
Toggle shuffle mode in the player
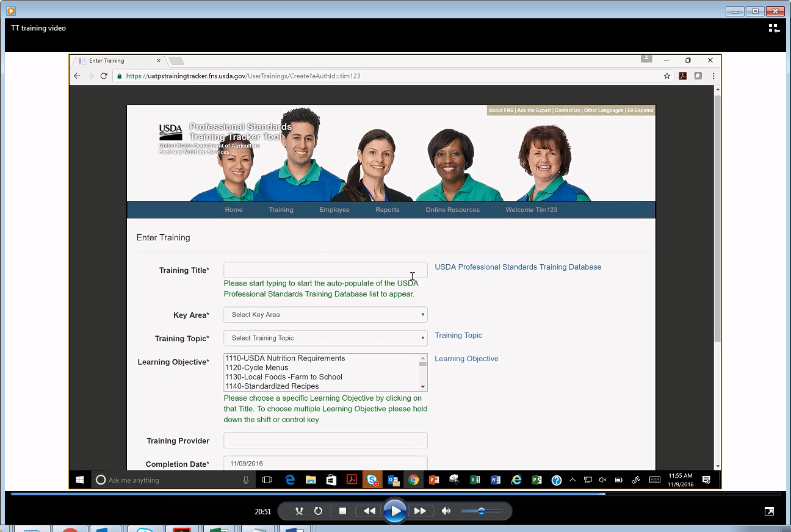tap(299, 511)
